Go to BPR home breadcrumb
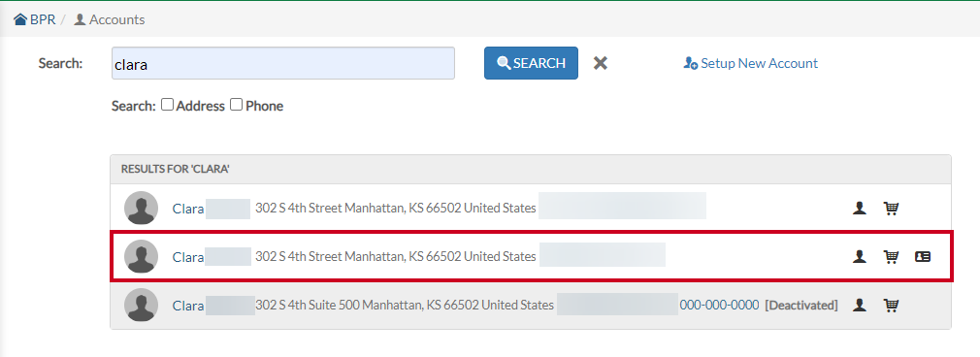This screenshot has width=980, height=357. (35, 19)
